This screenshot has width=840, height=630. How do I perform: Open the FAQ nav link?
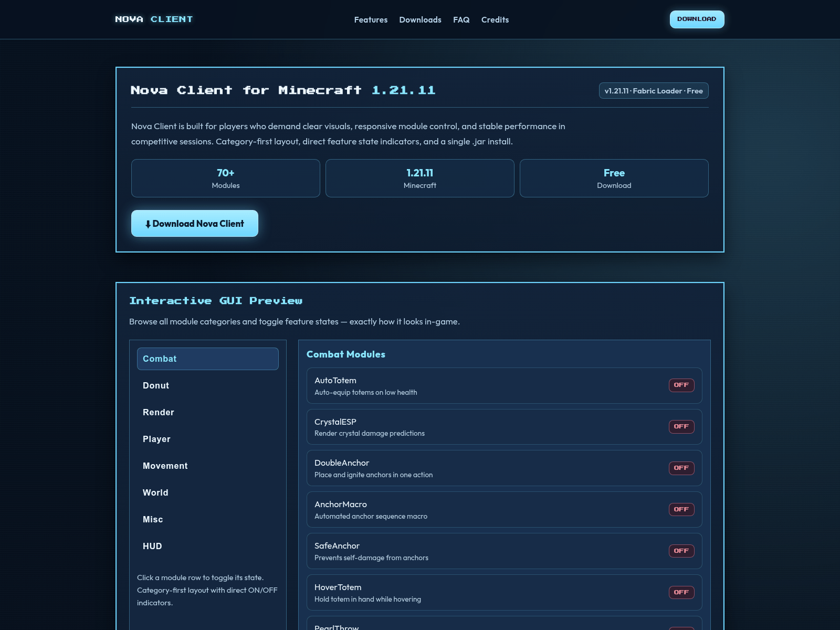[x=461, y=19]
